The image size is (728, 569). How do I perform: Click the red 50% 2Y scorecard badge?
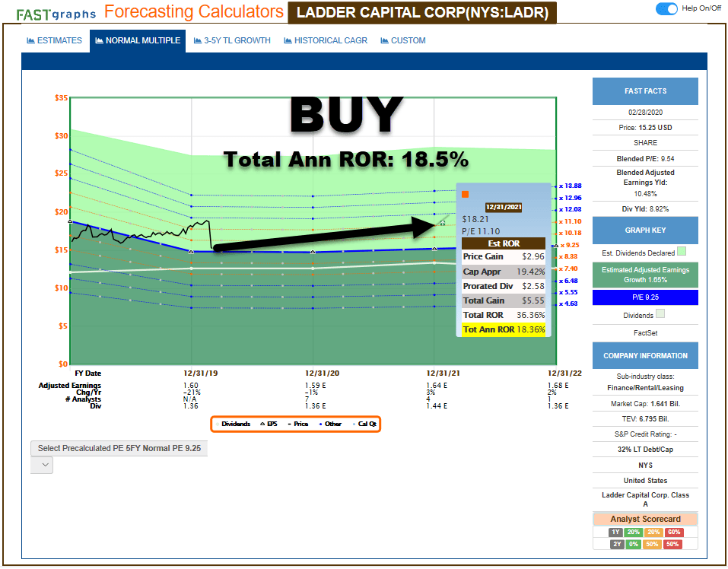pos(672,545)
